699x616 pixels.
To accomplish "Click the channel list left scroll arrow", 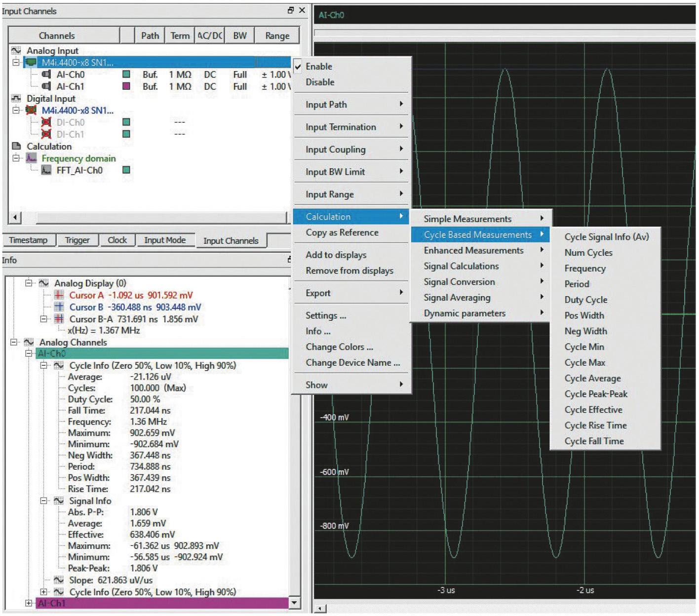I will (x=15, y=217).
